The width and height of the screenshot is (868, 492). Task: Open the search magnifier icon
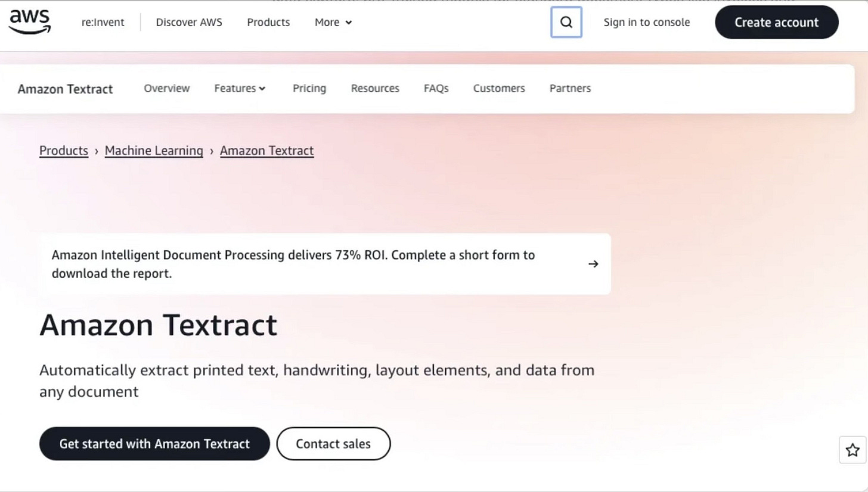coord(566,23)
